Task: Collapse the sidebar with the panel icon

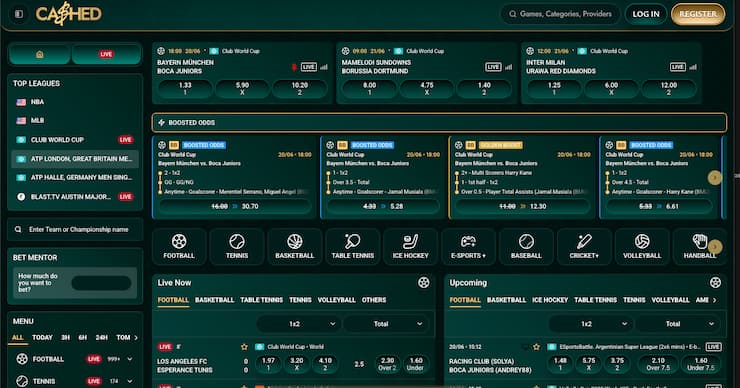Action: click(19, 14)
